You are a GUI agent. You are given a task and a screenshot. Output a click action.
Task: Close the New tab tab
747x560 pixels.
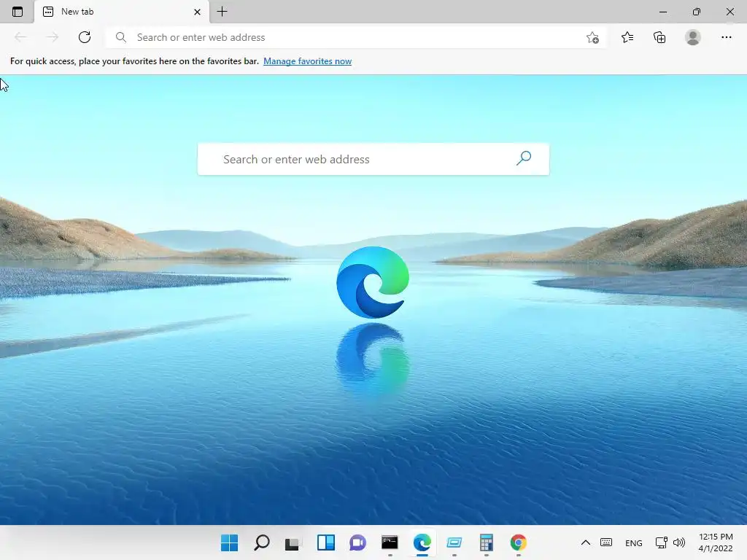(197, 12)
